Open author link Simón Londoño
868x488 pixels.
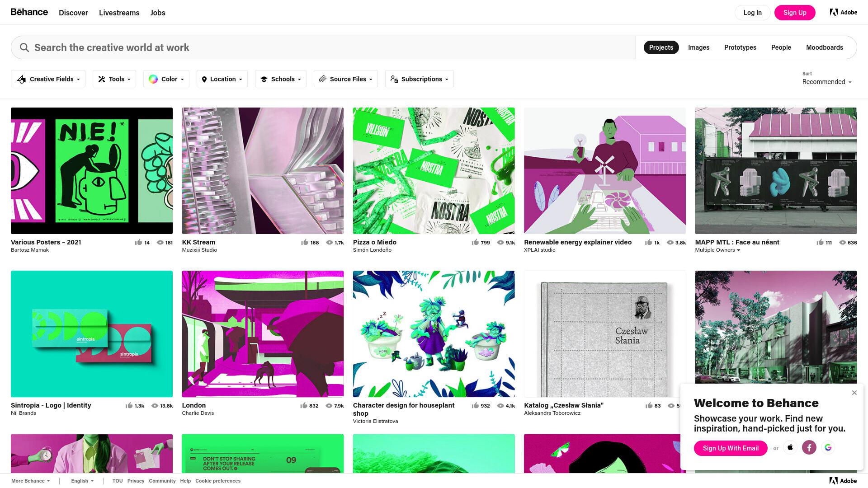point(372,250)
